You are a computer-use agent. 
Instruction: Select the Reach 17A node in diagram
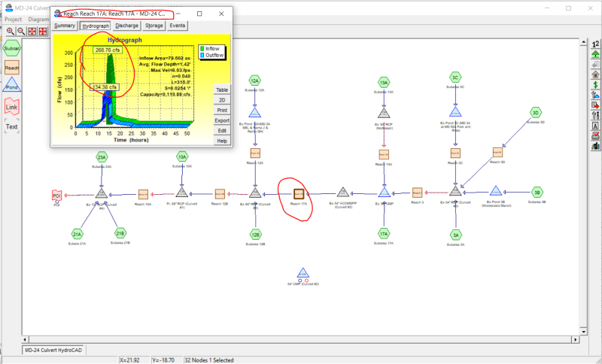pyautogui.click(x=299, y=194)
